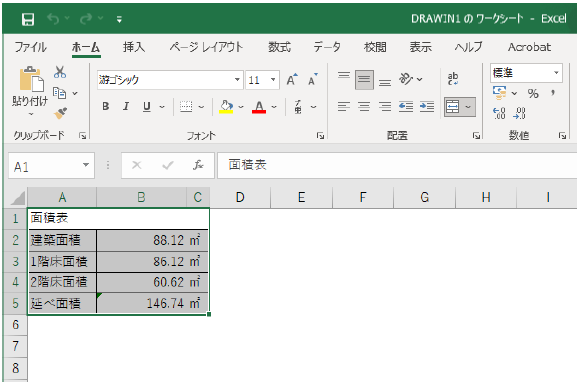Toggle Bold formatting

point(106,107)
